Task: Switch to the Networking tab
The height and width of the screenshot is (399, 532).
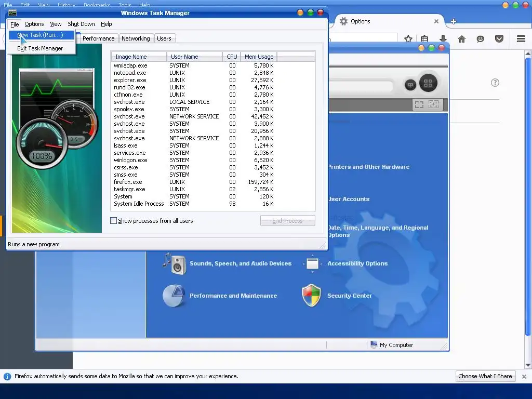Action: coord(136,38)
